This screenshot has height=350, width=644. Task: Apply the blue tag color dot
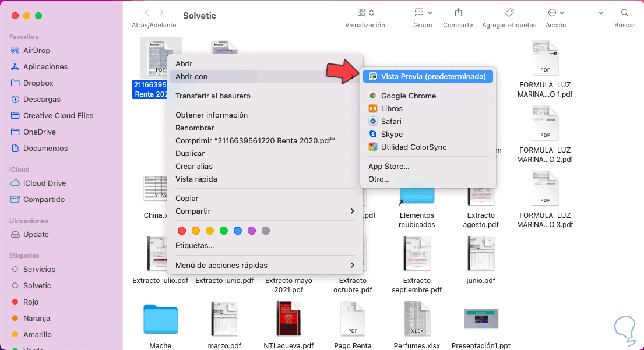point(238,231)
